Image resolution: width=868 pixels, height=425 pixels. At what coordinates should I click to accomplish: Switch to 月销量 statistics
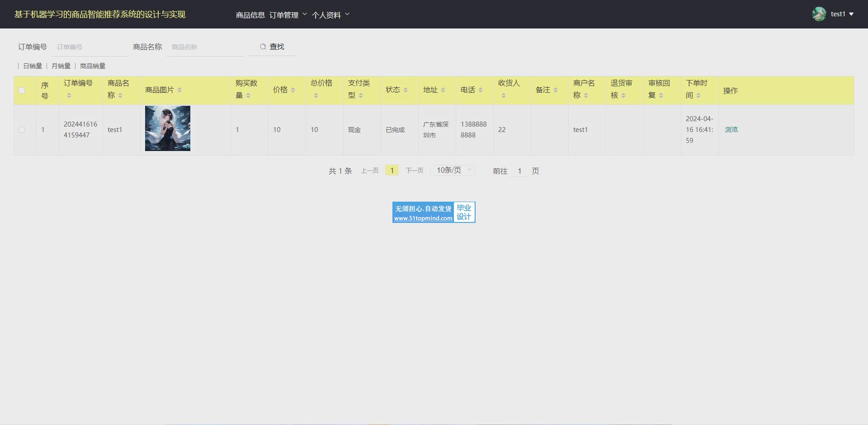tap(61, 66)
